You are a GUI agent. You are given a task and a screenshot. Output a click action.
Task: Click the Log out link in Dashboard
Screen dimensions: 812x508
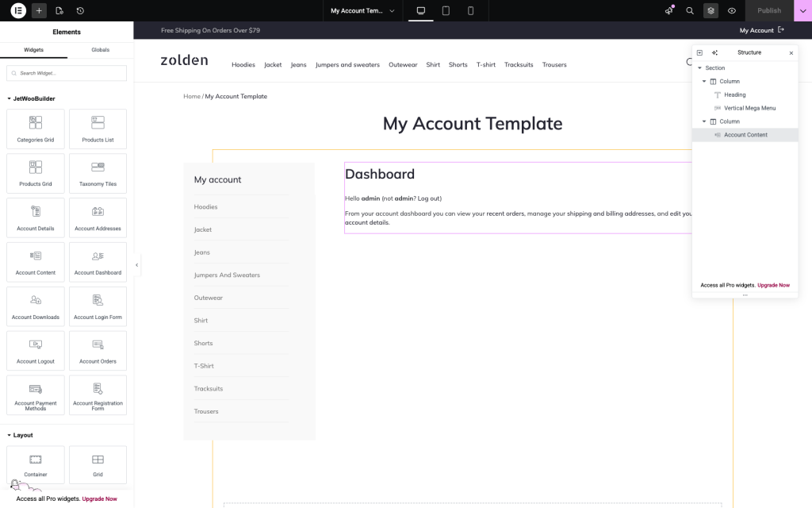coord(427,198)
